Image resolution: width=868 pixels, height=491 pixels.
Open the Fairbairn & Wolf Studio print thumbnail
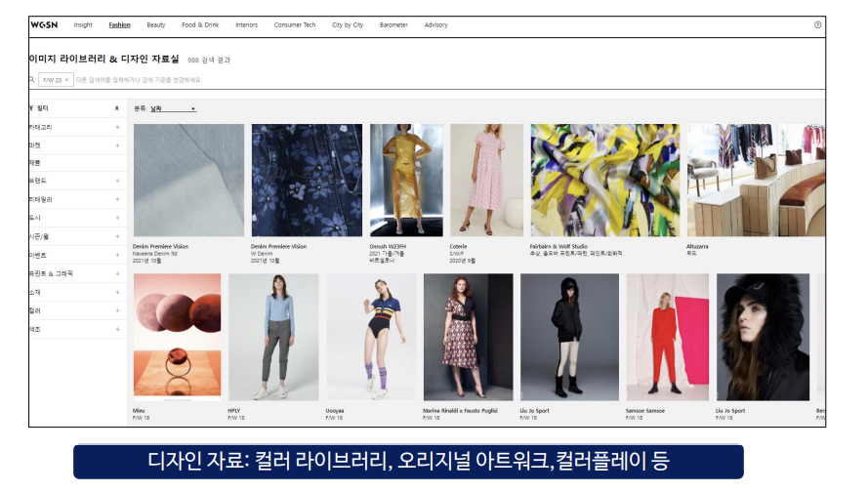tap(605, 181)
